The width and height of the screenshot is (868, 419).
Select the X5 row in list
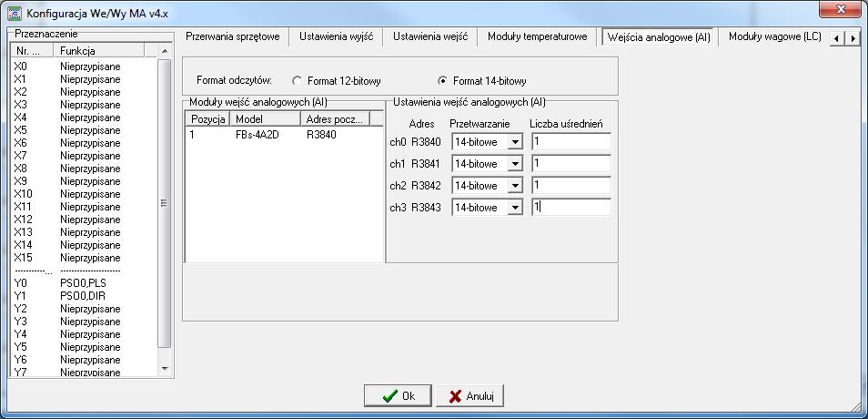(x=84, y=130)
